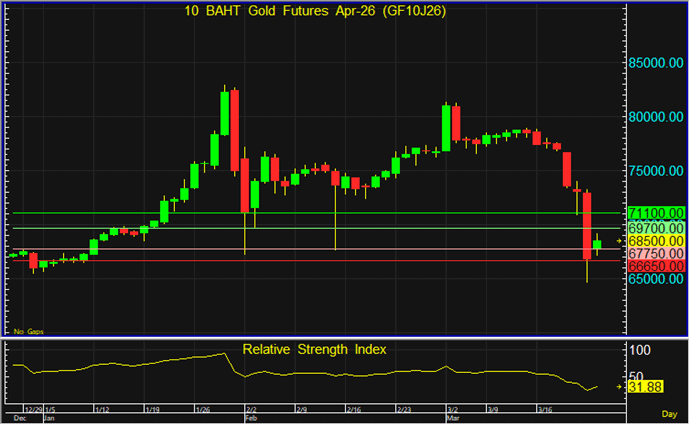
Task: Click the 69700.00 light green price label
Action: click(656, 228)
